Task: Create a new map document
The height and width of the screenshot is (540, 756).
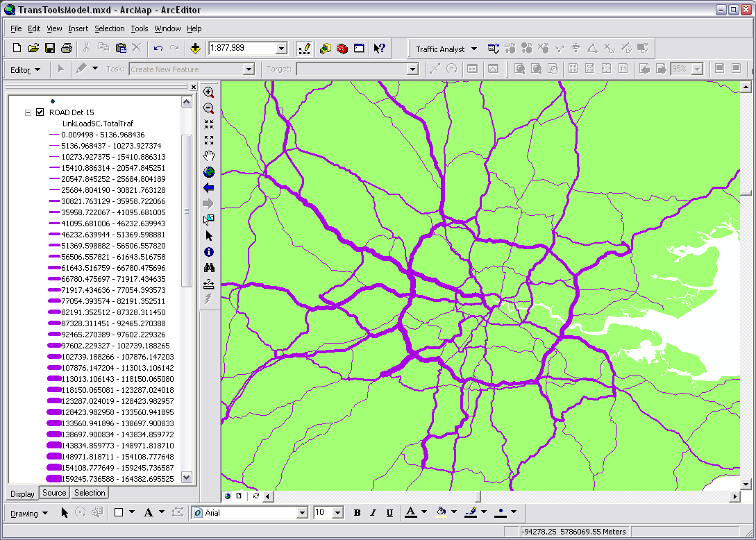Action: coord(17,48)
